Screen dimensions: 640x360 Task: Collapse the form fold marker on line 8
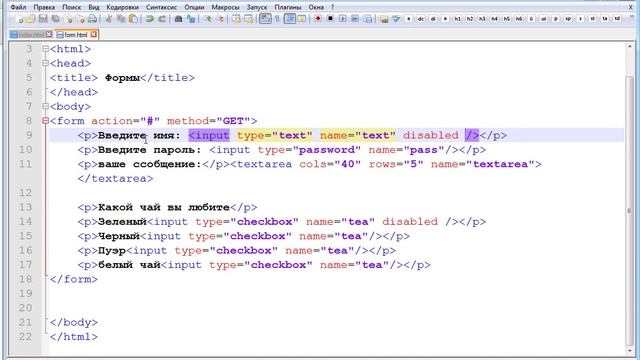[45, 121]
